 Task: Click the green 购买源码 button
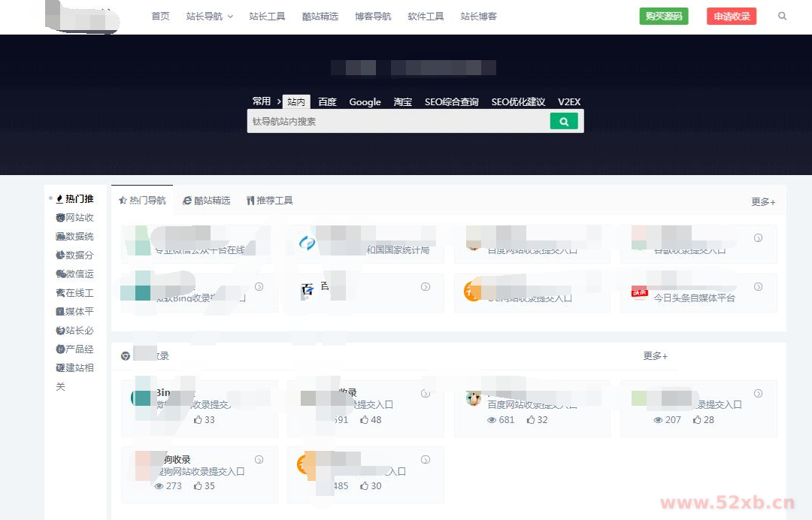coord(664,16)
